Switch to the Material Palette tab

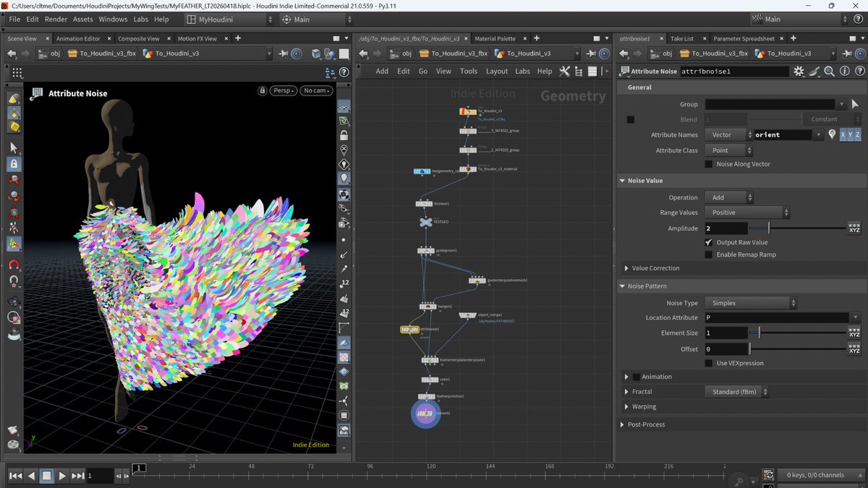[x=495, y=38]
